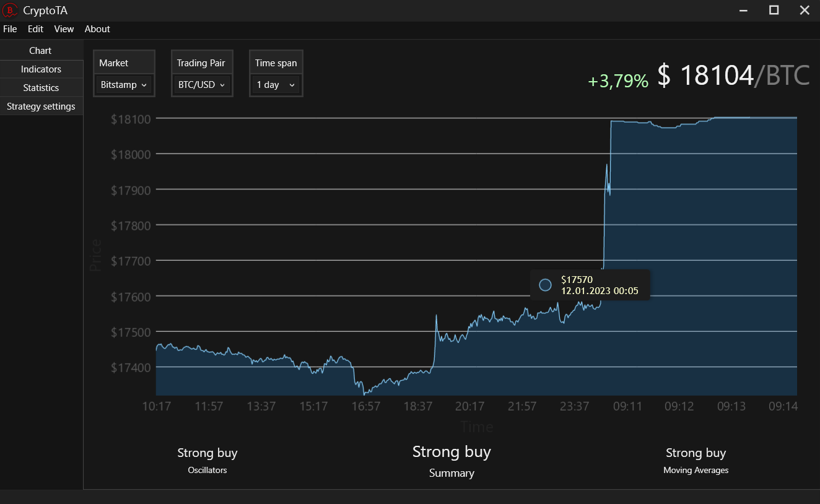Screen dimensions: 820x504
Task: Click the $18000 price axis label
Action: click(131, 155)
